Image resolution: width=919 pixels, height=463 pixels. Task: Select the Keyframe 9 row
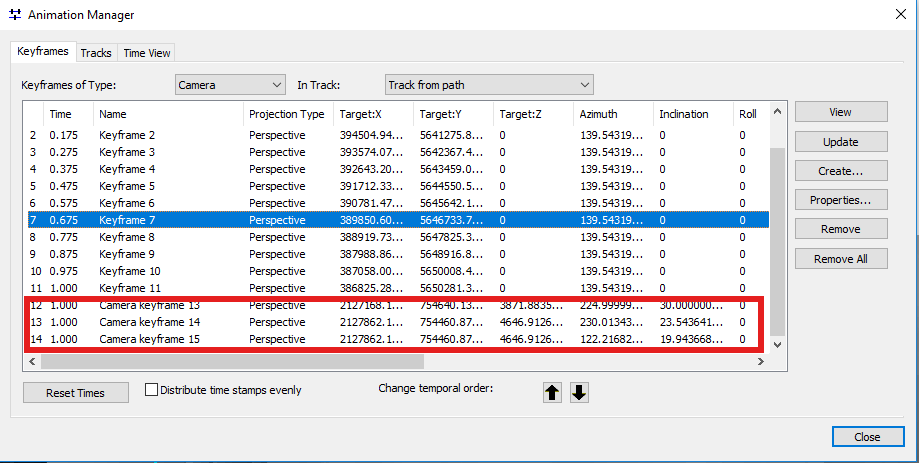coord(397,254)
